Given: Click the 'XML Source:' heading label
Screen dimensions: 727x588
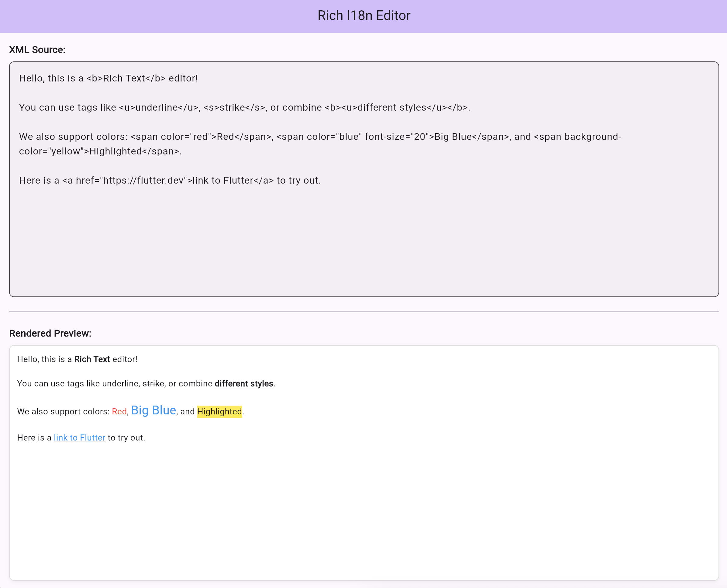Looking at the screenshot, I should click(x=37, y=50).
